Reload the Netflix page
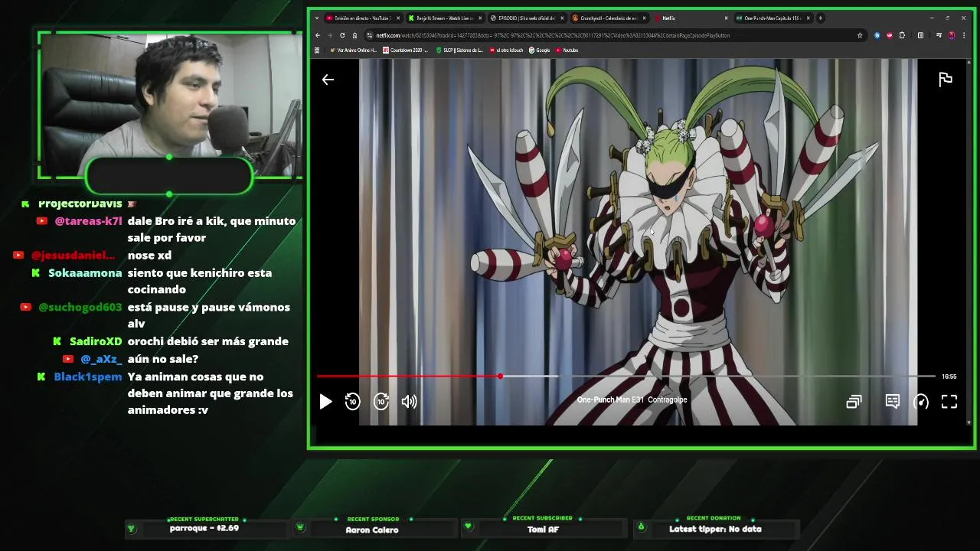 [342, 35]
